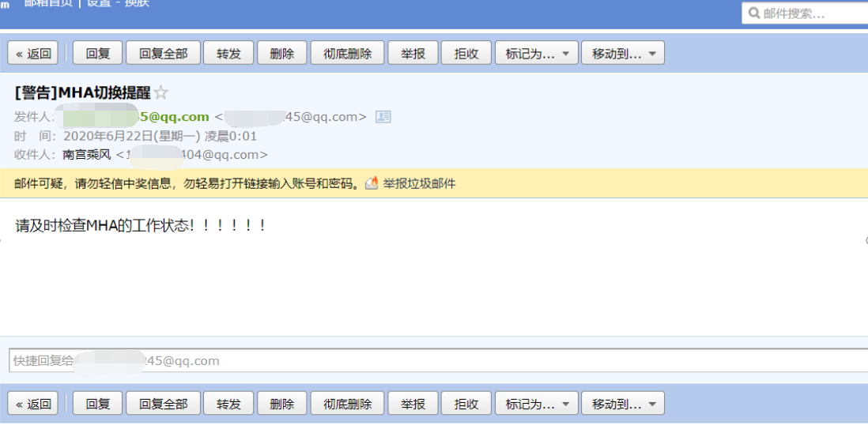Forward the email with the top 转发 button
Image resolution: width=868 pixels, height=429 pixels.
(228, 53)
